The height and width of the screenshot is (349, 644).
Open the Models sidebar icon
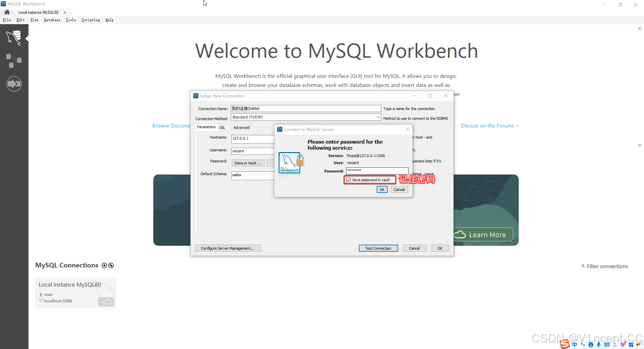click(14, 61)
